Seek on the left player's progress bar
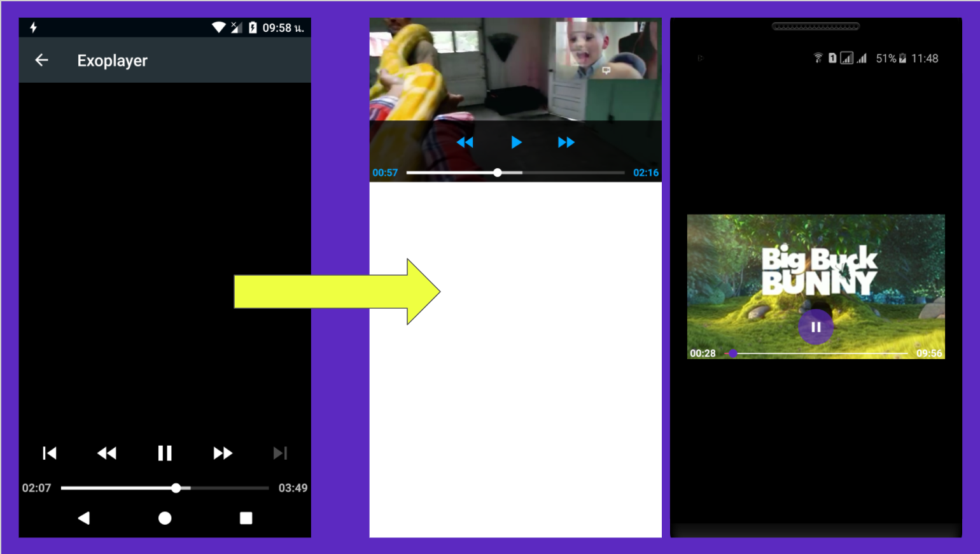 coord(165,488)
